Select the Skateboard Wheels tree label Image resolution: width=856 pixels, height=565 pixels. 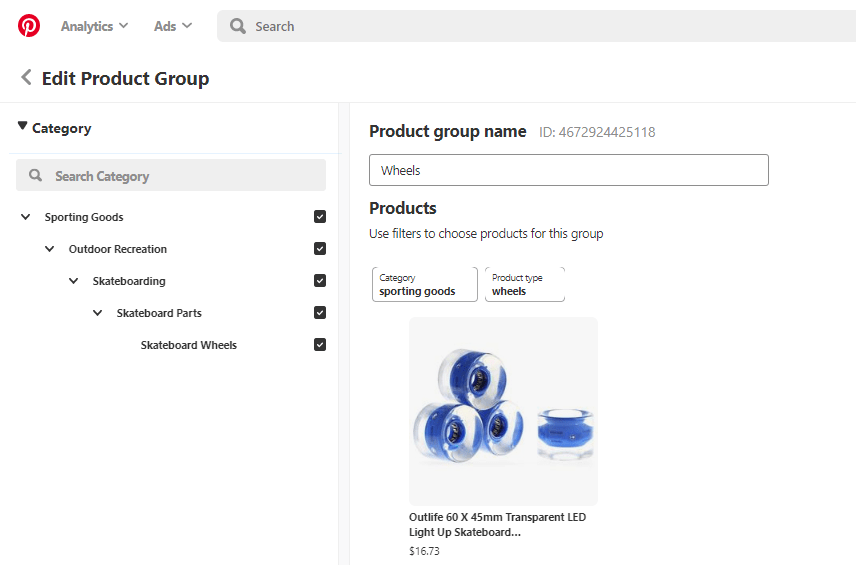point(189,345)
